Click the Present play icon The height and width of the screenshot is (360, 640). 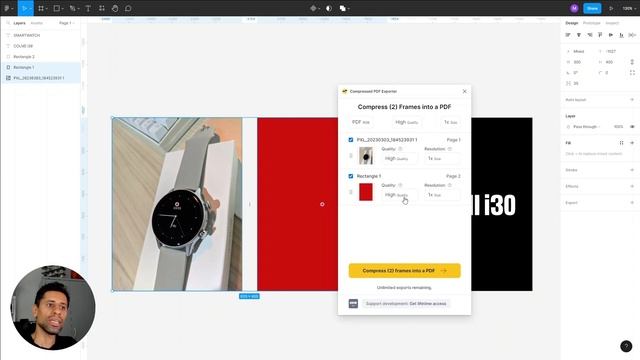tap(611, 8)
